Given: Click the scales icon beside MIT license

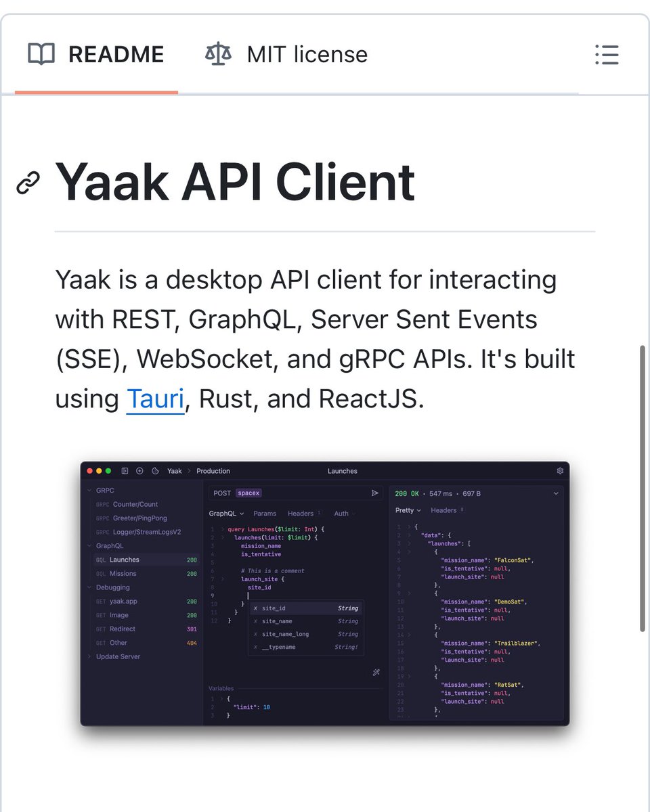Looking at the screenshot, I should 216,54.
